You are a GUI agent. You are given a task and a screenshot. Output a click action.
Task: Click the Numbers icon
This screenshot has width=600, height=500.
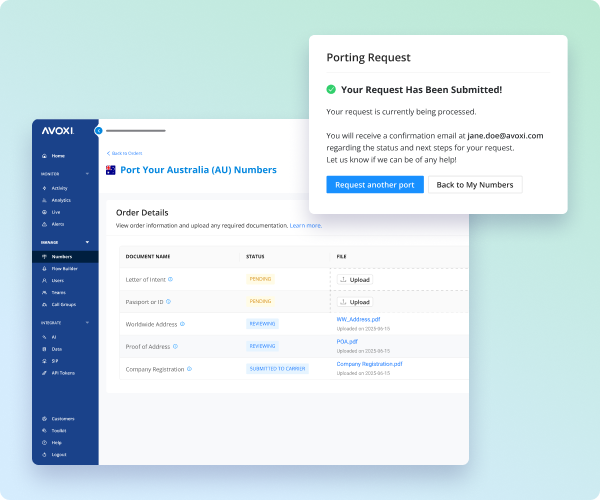click(44, 257)
